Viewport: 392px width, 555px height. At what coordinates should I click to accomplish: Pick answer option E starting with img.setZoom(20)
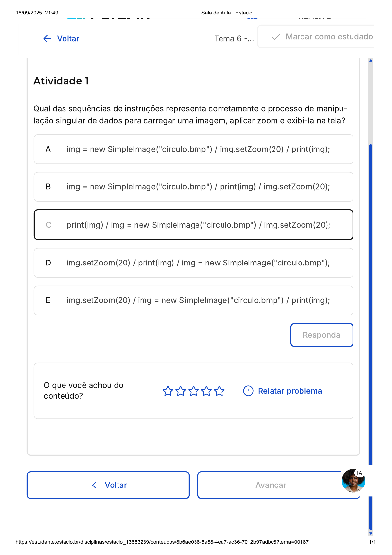pyautogui.click(x=193, y=300)
